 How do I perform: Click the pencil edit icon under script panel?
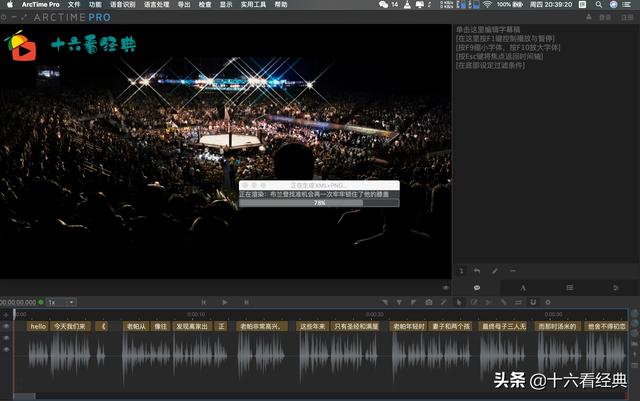click(x=495, y=271)
